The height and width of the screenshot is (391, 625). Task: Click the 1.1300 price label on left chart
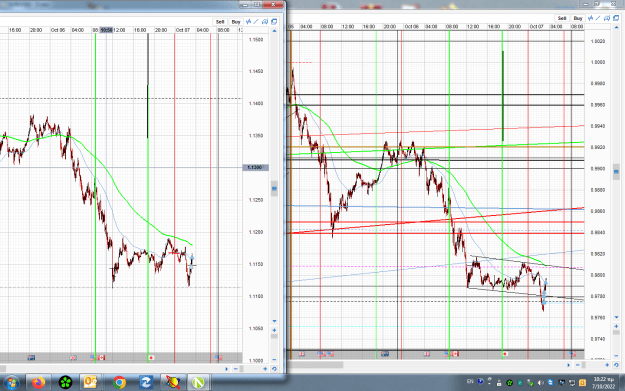click(255, 167)
